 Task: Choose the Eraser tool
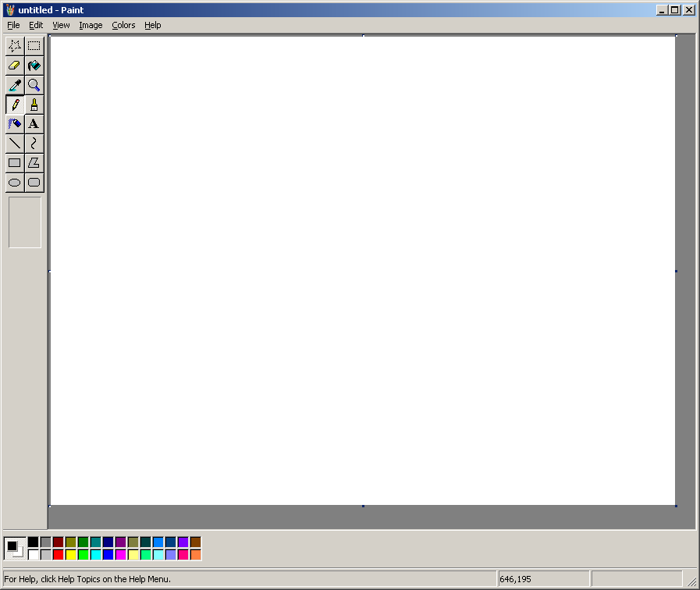coord(15,65)
